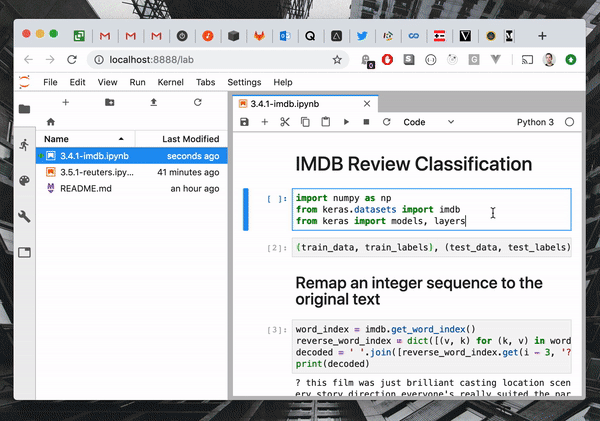Viewport: 600px width, 421px height.
Task: Click the New Folder icon in file browser
Action: 109,102
